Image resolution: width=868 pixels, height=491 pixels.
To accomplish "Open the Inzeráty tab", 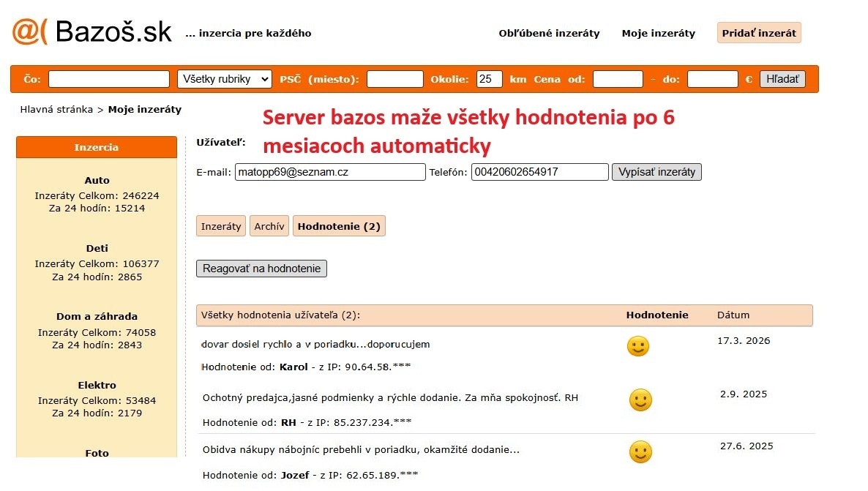I will 221,226.
